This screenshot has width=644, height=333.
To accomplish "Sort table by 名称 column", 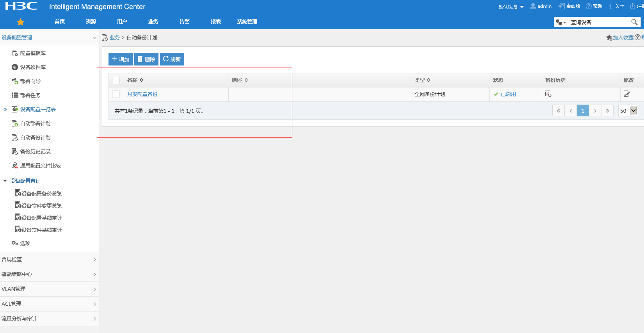I will click(x=135, y=80).
